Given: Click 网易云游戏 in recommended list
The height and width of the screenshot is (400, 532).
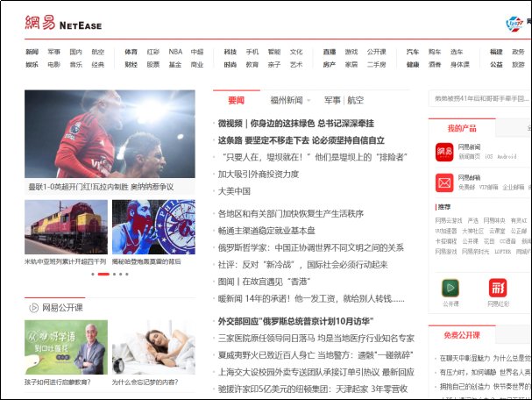Looking at the screenshot, I should (449, 221).
